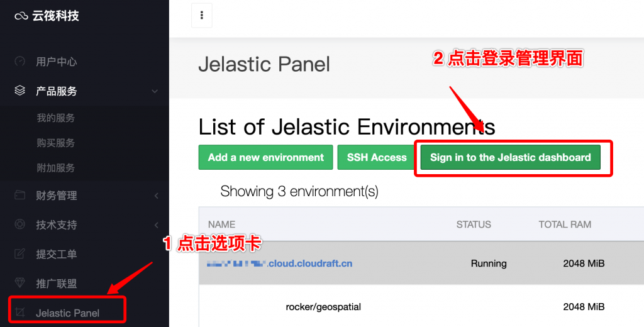Click the SSH Access button
The width and height of the screenshot is (644, 327).
click(x=377, y=157)
